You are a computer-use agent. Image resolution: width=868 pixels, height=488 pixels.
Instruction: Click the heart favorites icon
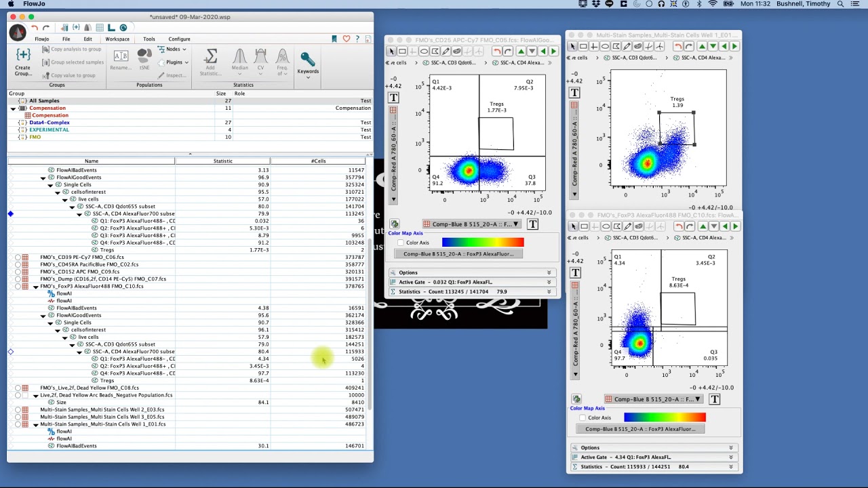pos(346,39)
